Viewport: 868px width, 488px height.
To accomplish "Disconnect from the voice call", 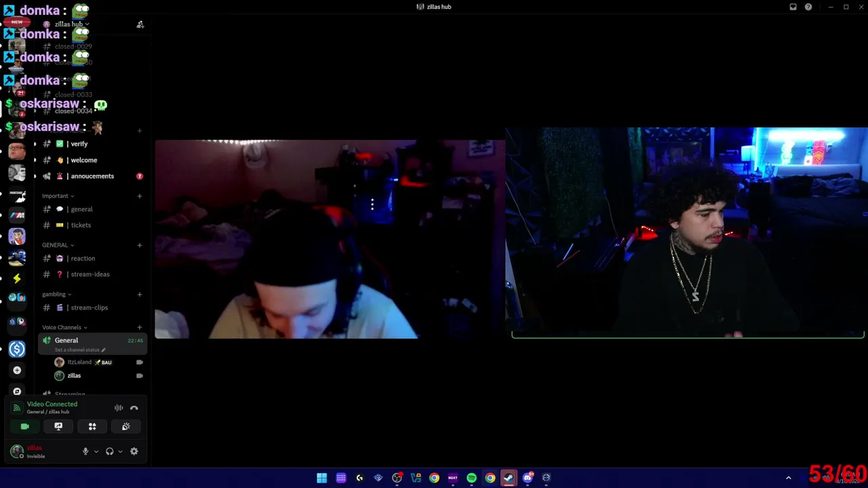I will pos(134,408).
